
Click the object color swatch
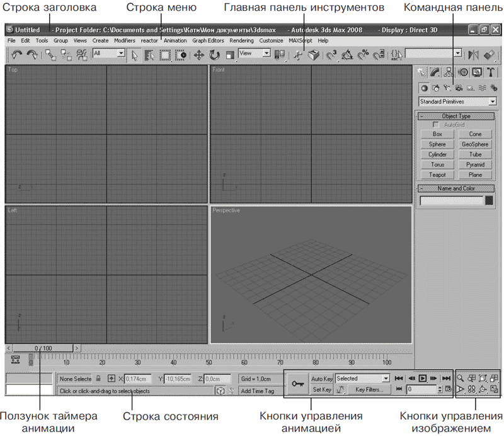pos(490,199)
